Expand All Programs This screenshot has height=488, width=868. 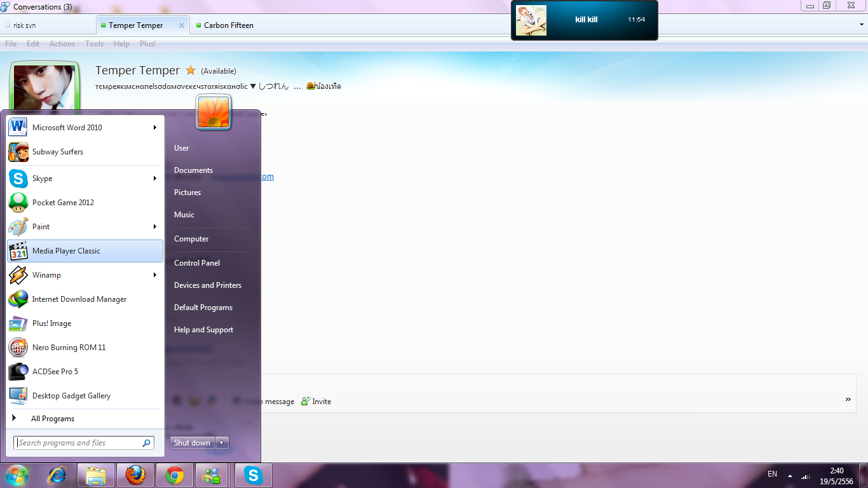tap(85, 419)
